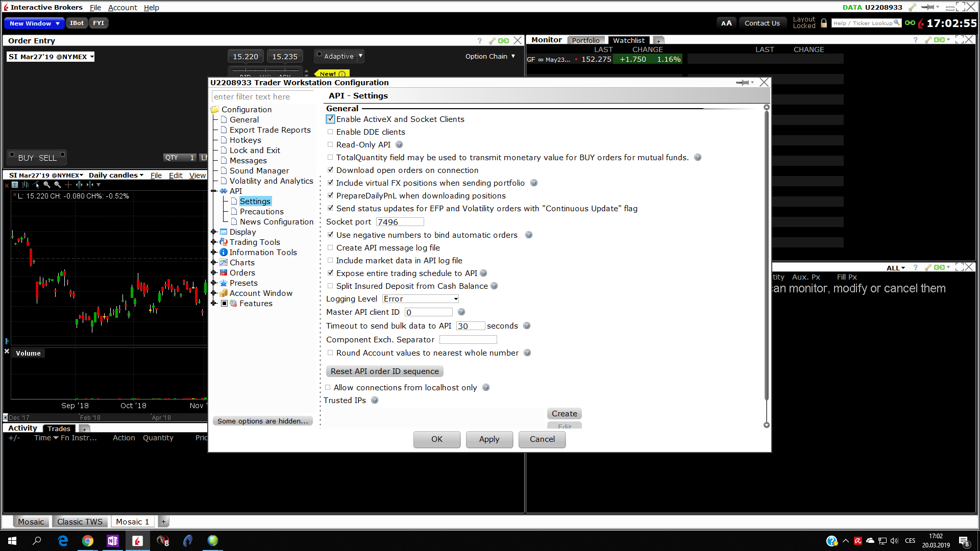
Task: Click the help icon beside Master API client ID
Action: tap(461, 312)
